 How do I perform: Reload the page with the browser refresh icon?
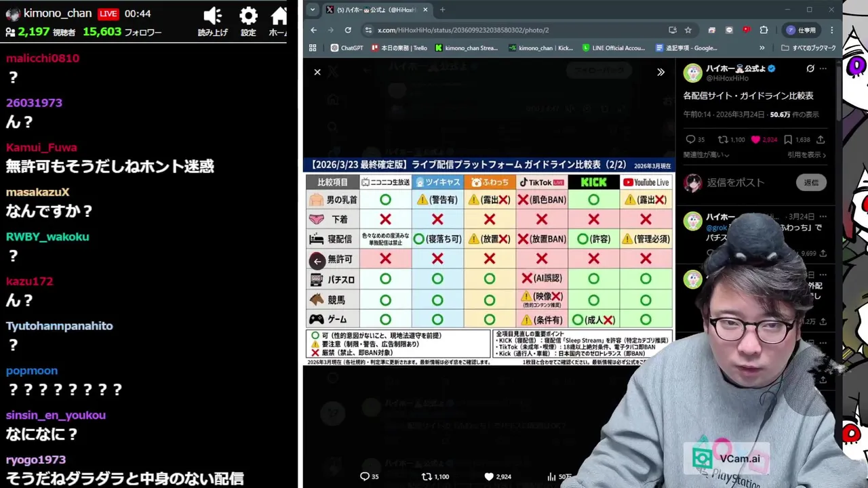pos(348,30)
